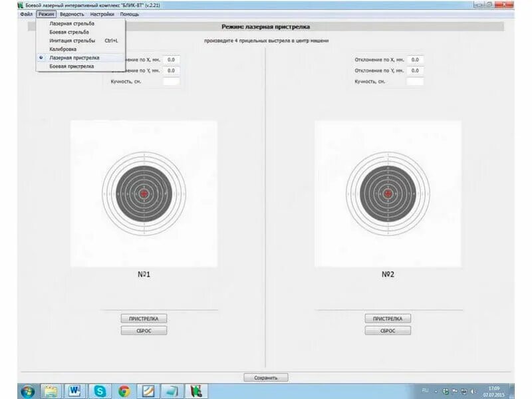Click the center of target №1

[x=144, y=194]
